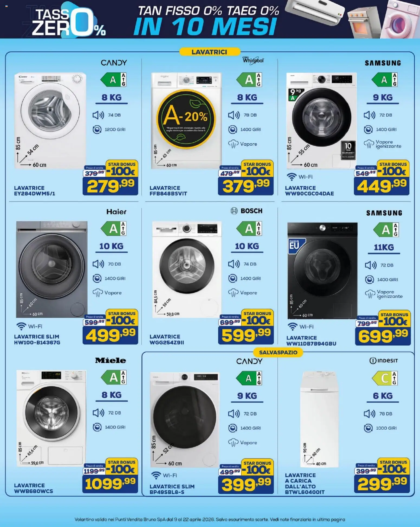
Task: Open the Haier HW100-B14367G washer image
Action: tap(52, 269)
